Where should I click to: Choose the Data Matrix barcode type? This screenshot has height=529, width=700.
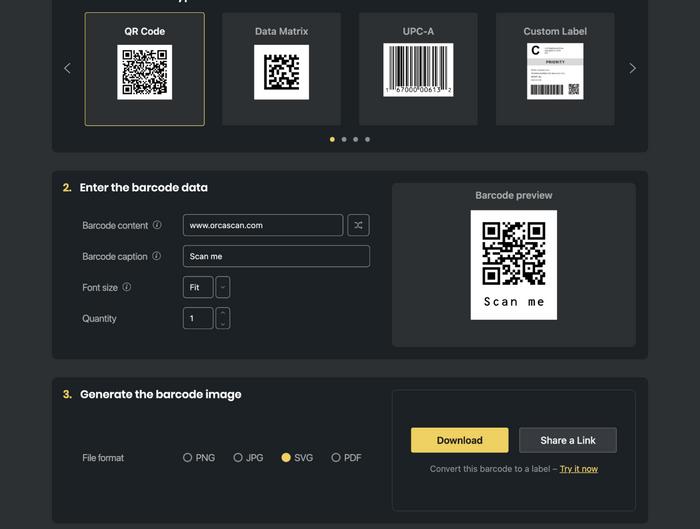click(x=281, y=69)
